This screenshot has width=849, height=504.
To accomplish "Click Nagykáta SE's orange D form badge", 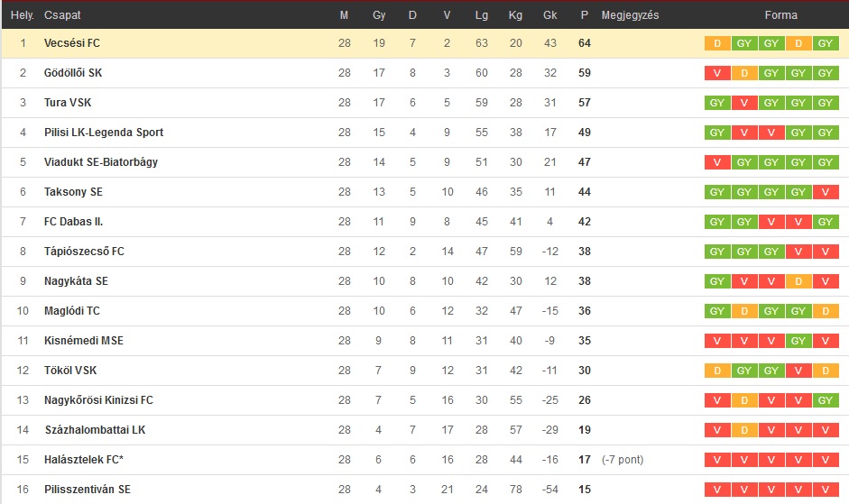I will click(798, 281).
